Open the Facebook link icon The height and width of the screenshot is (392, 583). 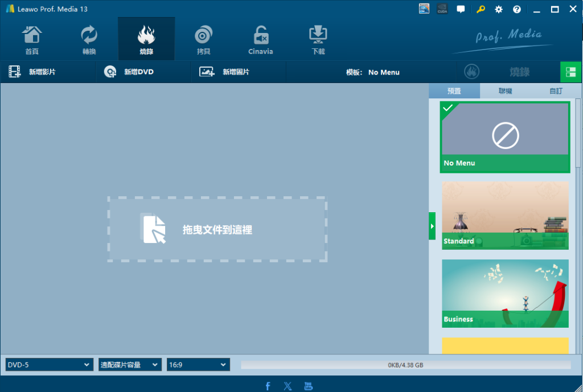tap(268, 386)
